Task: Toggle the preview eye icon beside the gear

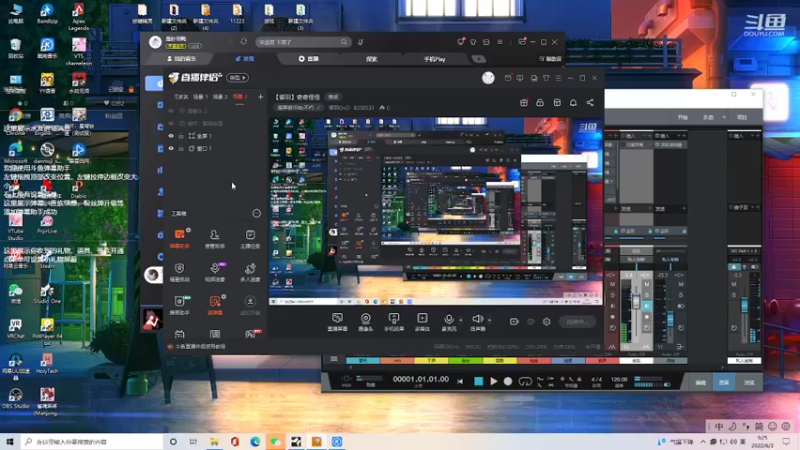Action: click(x=531, y=322)
